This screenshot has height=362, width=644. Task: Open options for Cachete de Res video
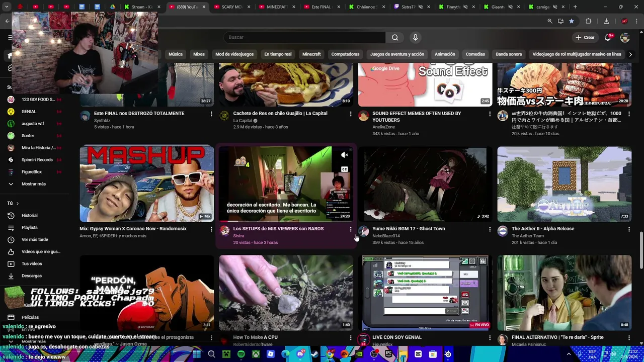(x=351, y=114)
